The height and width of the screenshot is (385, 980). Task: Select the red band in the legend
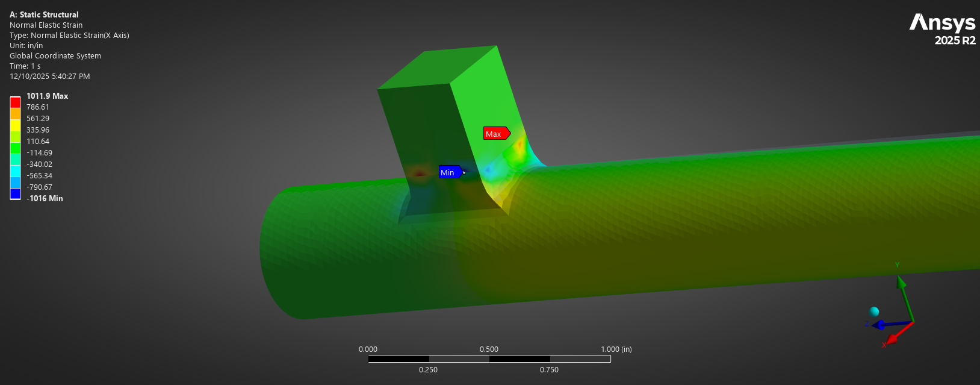coord(15,102)
